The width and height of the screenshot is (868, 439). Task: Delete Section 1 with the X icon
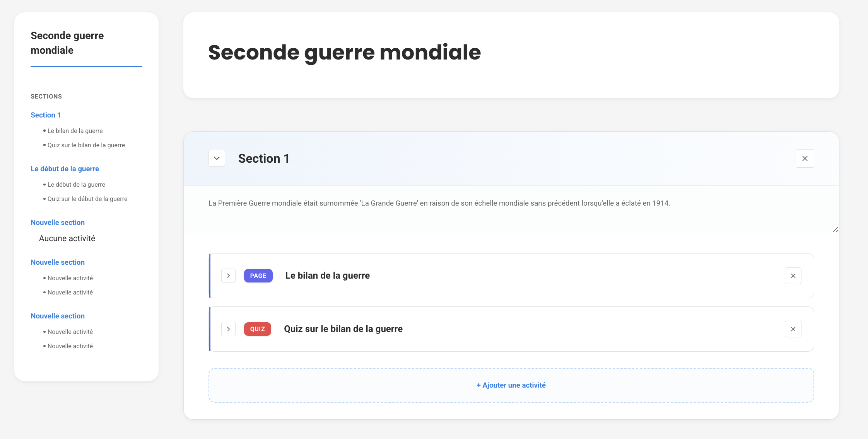tap(805, 158)
